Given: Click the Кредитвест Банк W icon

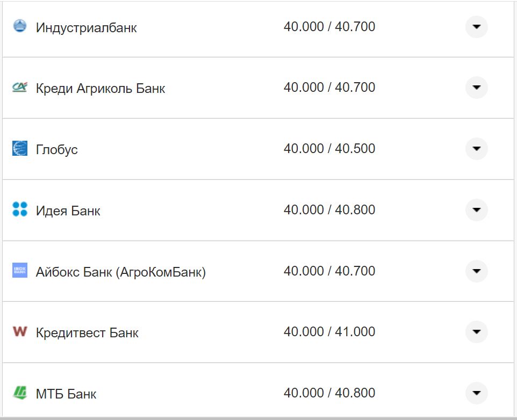Looking at the screenshot, I should (19, 331).
